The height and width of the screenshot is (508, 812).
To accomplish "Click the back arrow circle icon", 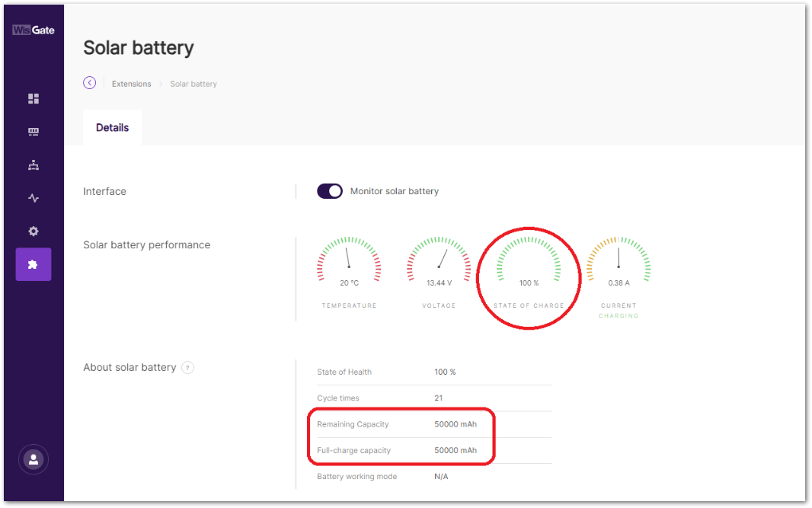I will (x=90, y=83).
